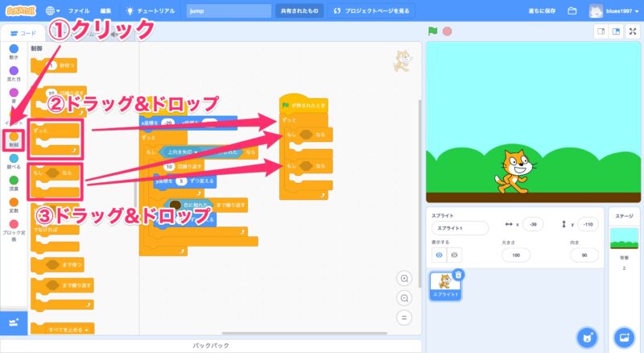The image size is (644, 353).
Task: Zoom out of the code workspace
Action: click(x=405, y=297)
